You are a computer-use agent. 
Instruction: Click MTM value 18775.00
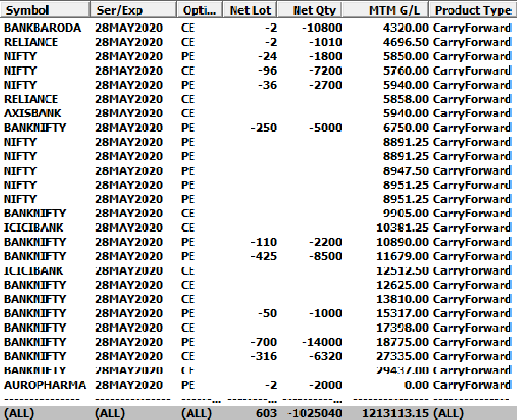tap(403, 342)
